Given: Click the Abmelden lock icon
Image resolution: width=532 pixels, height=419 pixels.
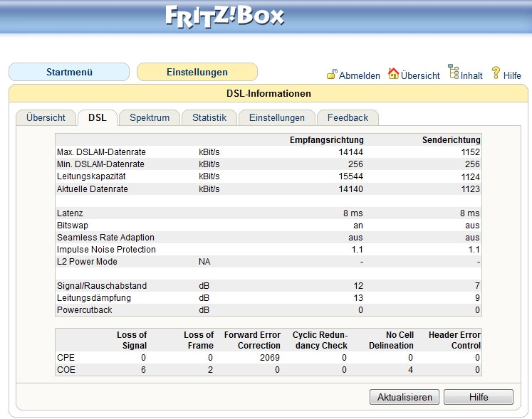Looking at the screenshot, I should [332, 74].
